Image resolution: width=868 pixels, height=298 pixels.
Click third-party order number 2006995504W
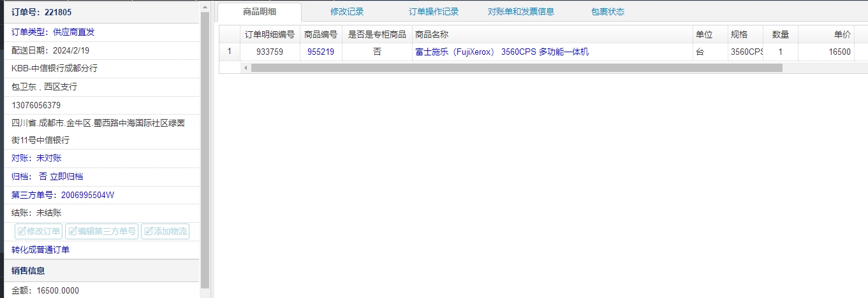(x=87, y=195)
